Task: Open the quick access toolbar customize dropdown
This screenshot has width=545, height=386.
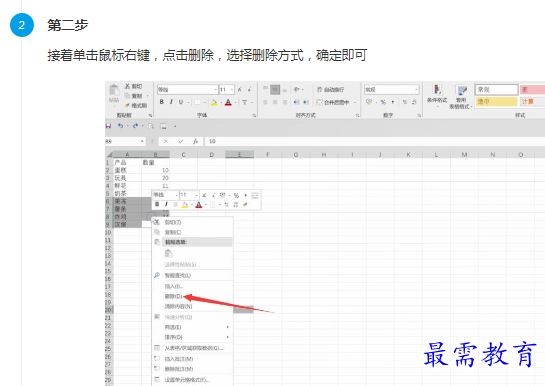Action: pos(175,126)
